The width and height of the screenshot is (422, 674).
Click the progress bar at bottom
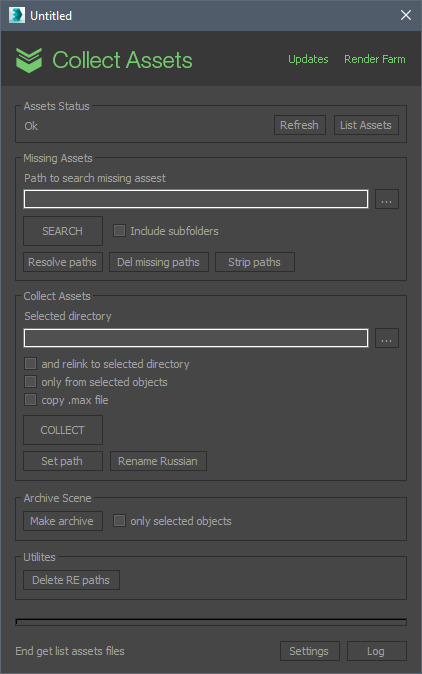click(x=211, y=622)
